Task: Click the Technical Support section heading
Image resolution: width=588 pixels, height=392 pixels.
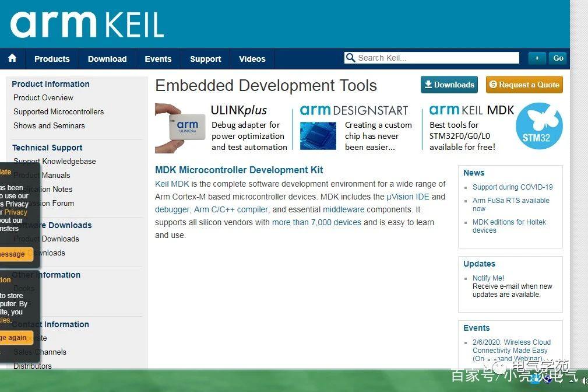Action: coord(47,148)
